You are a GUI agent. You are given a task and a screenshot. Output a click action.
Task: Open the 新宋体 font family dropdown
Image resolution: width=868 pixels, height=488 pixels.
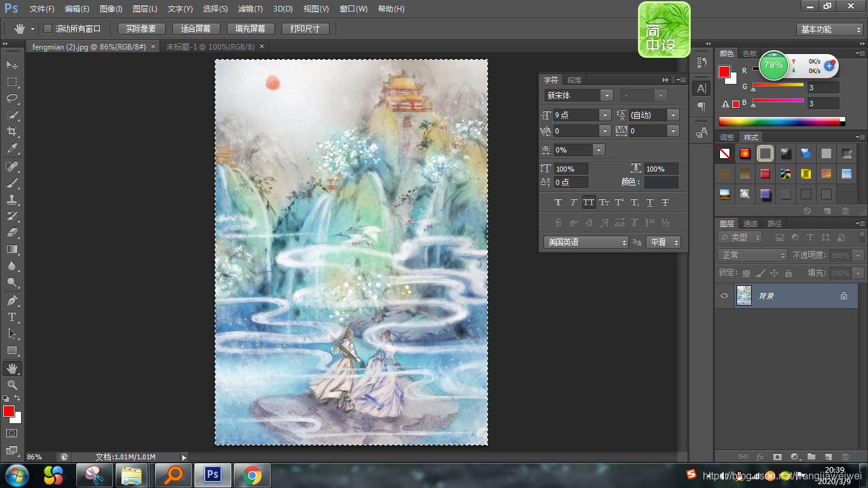(606, 95)
